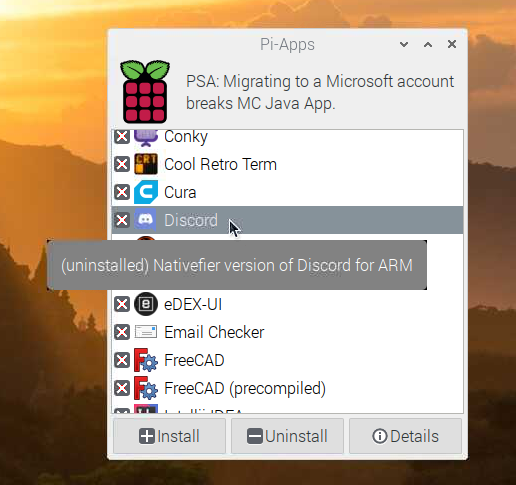Viewport: 516px width, 485px height.
Task: Click the Cura app icon
Action: (x=146, y=192)
